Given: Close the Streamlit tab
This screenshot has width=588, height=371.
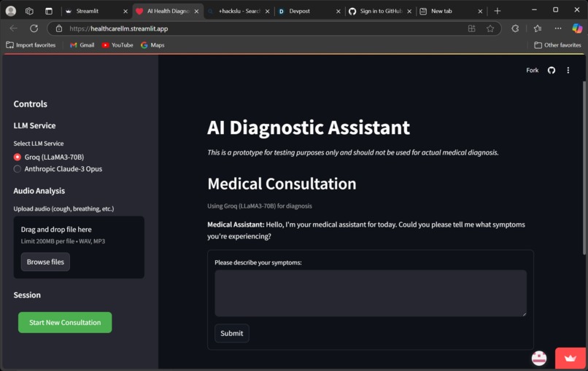Looking at the screenshot, I should 125,11.
